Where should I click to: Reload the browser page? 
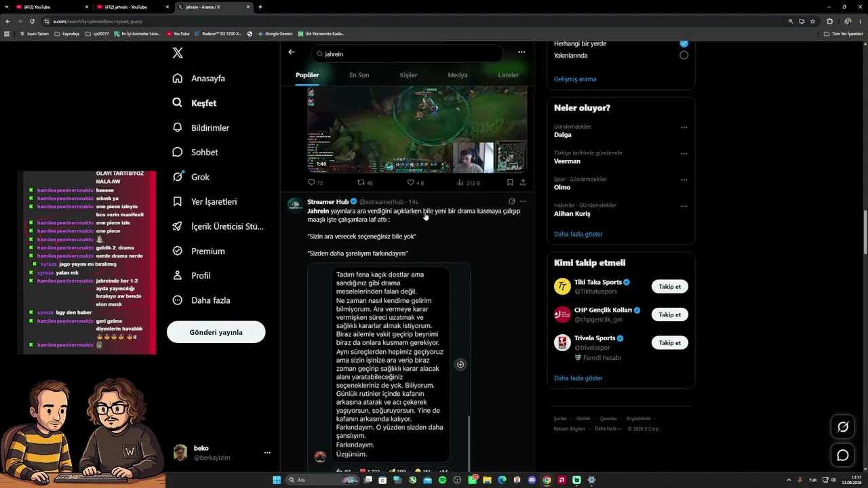click(31, 21)
